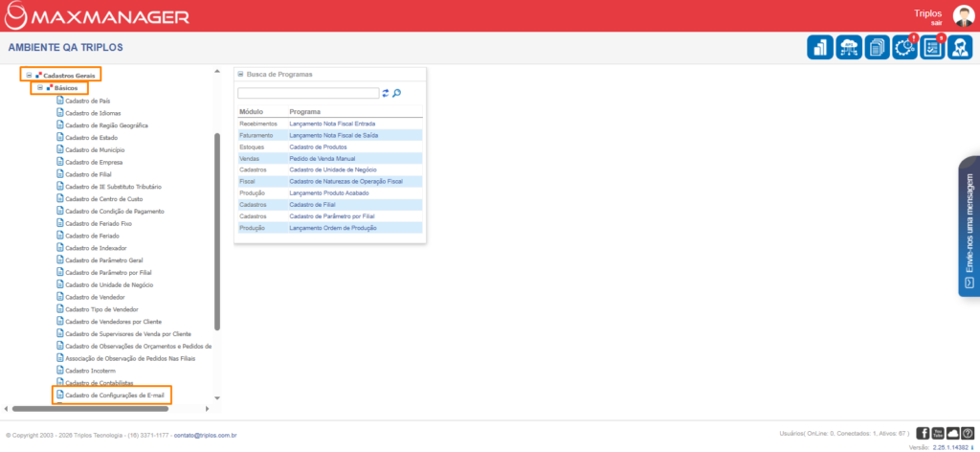
Task: Open the gear scheduler icon with alert
Action: click(x=904, y=47)
